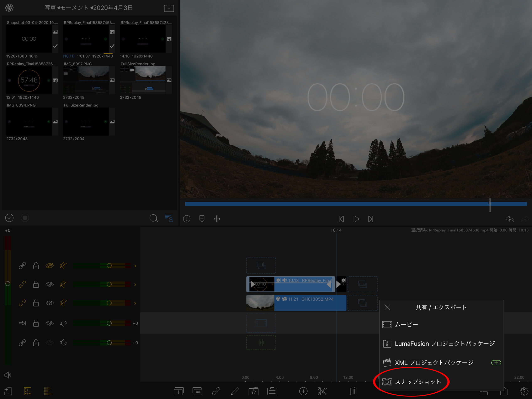Click the undo arrow
The image size is (532, 399).
click(510, 219)
